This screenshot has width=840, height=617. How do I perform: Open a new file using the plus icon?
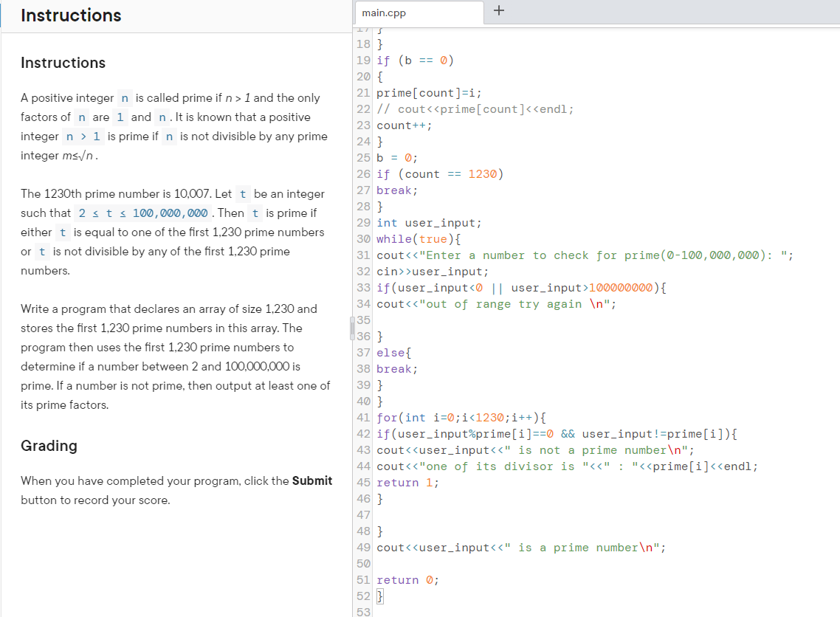pyautogui.click(x=498, y=11)
